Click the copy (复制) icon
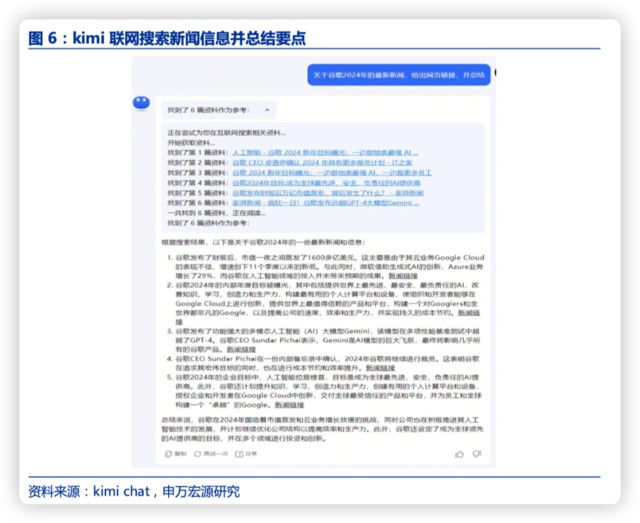This screenshot has height=523, width=640. point(168,454)
